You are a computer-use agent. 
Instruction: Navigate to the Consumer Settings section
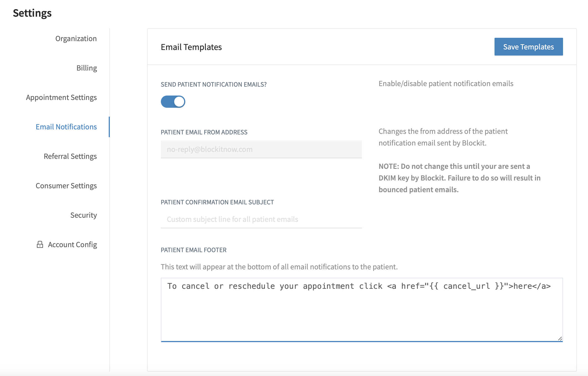66,186
